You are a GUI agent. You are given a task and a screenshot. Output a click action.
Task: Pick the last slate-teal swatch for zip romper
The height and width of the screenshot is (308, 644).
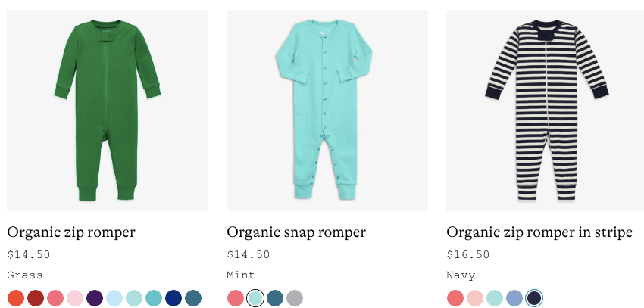(192, 298)
